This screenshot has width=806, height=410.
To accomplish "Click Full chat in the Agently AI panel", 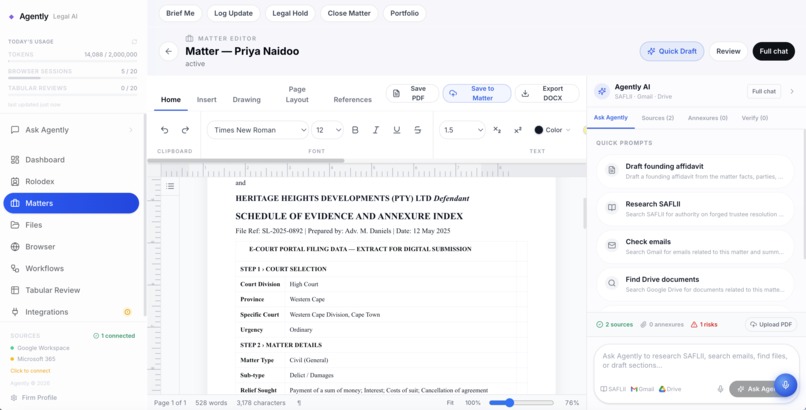I will tap(764, 91).
